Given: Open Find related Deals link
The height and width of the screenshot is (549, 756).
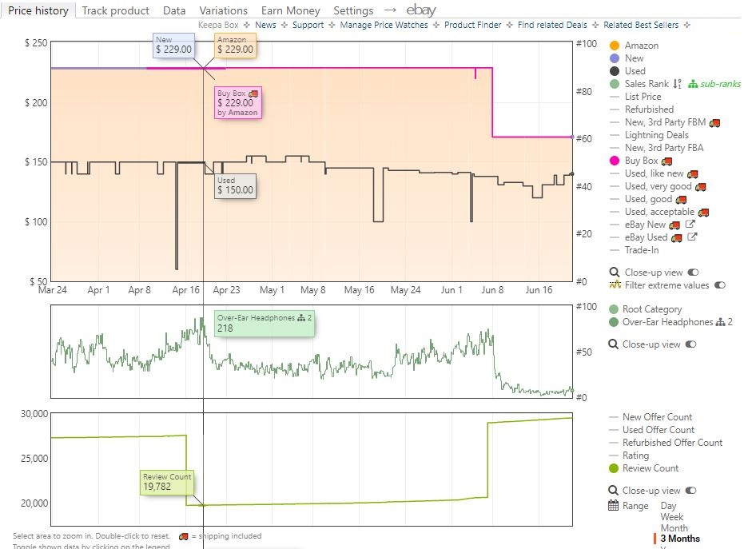Looking at the screenshot, I should point(552,25).
